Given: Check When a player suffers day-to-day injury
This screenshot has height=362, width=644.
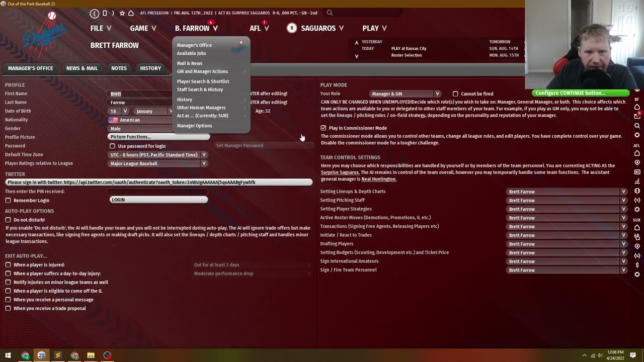Looking at the screenshot, I should [8, 274].
